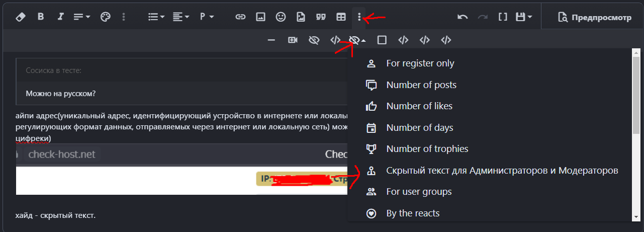Click the insert image icon

tap(260, 17)
